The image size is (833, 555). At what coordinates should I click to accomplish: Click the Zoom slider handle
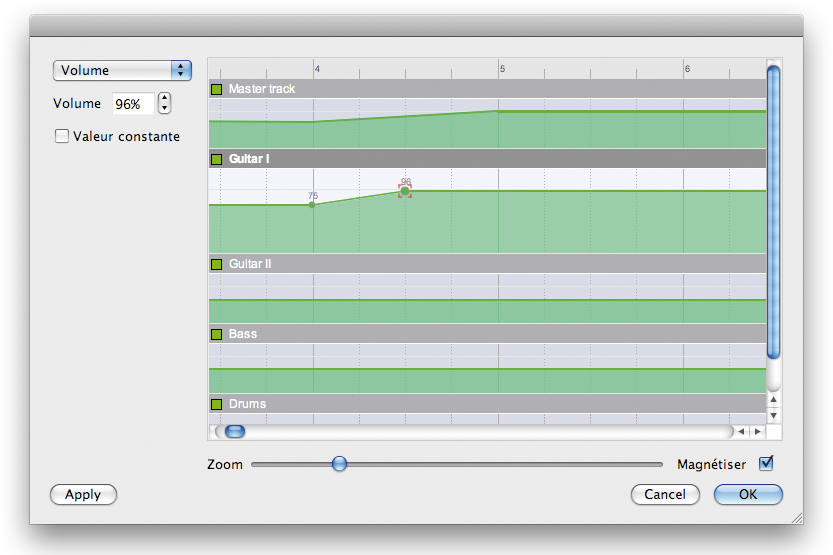(x=339, y=464)
